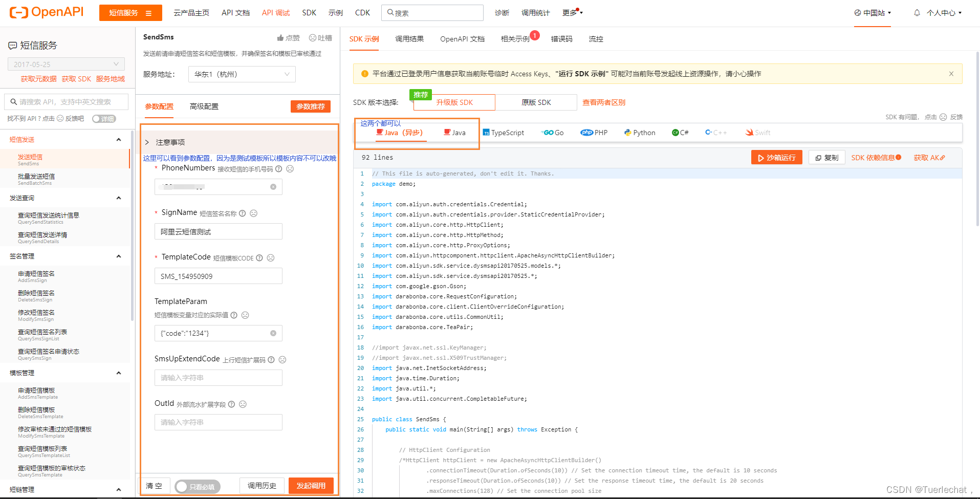980x499 pixels.
Task: Select the Swift SDK language
Action: click(758, 133)
